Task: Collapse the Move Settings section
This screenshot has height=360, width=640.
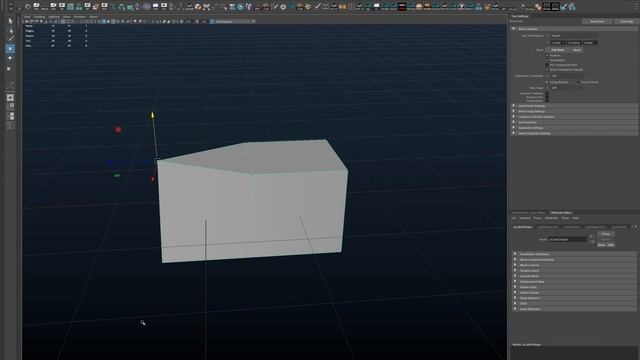Action: click(x=575, y=29)
